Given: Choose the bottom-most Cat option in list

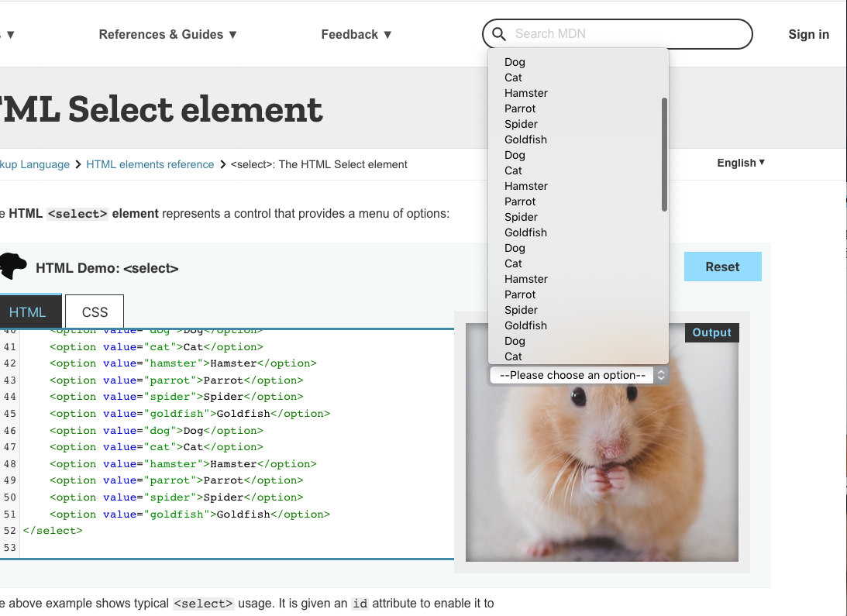Looking at the screenshot, I should tap(513, 356).
